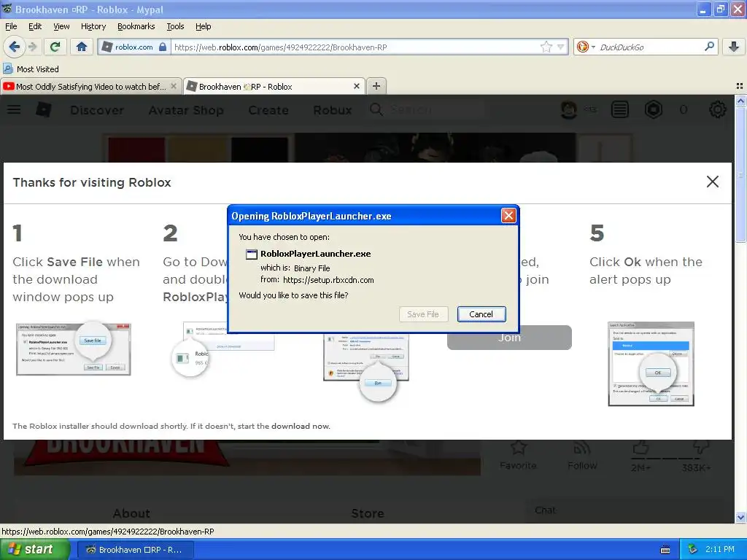Screen dimensions: 747x560
Task: Click the 2:11 PM system clock
Action: [x=719, y=550]
